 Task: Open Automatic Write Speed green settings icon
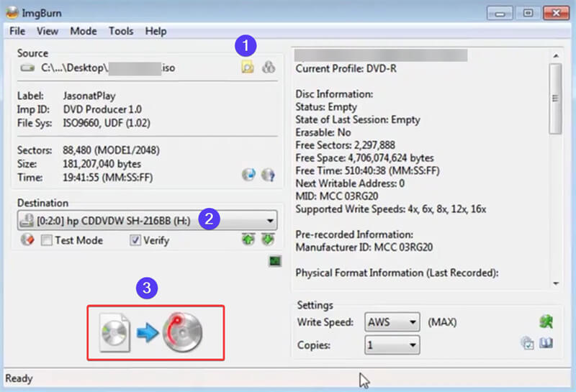point(546,322)
